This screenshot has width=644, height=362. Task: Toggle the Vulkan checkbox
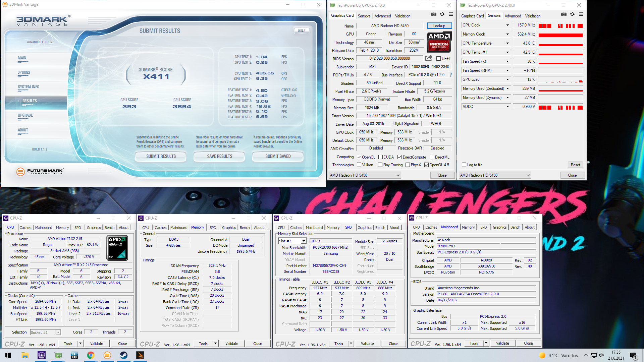359,165
